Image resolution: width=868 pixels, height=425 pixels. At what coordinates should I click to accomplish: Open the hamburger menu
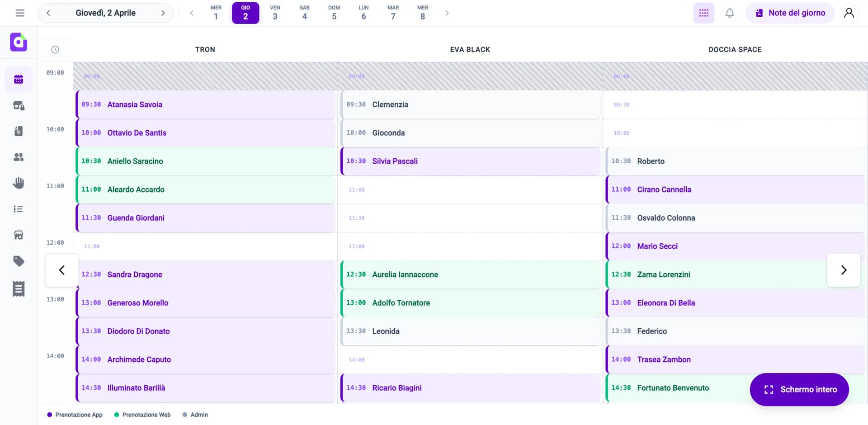pos(20,13)
